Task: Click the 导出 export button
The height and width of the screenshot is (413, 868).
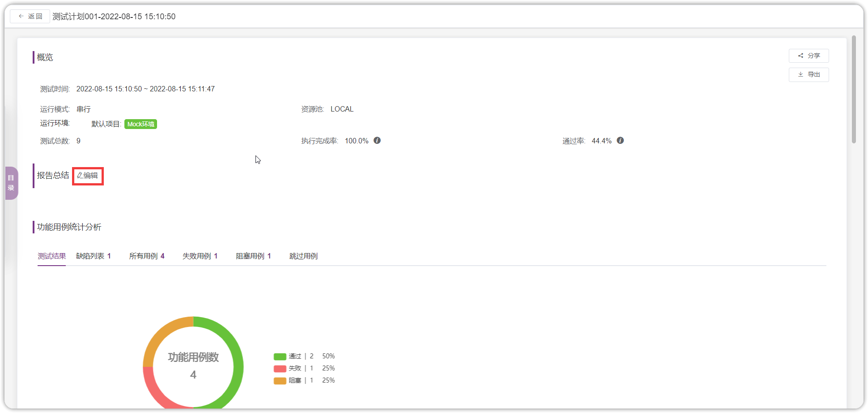Action: 808,74
